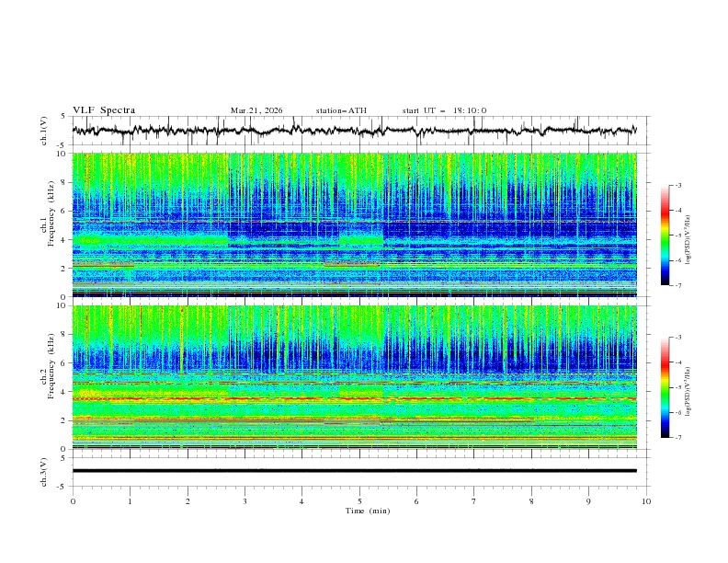
Task: Click the ch.1 "log(PSD)(V²/Hz)" colorbar label
Action: click(688, 240)
